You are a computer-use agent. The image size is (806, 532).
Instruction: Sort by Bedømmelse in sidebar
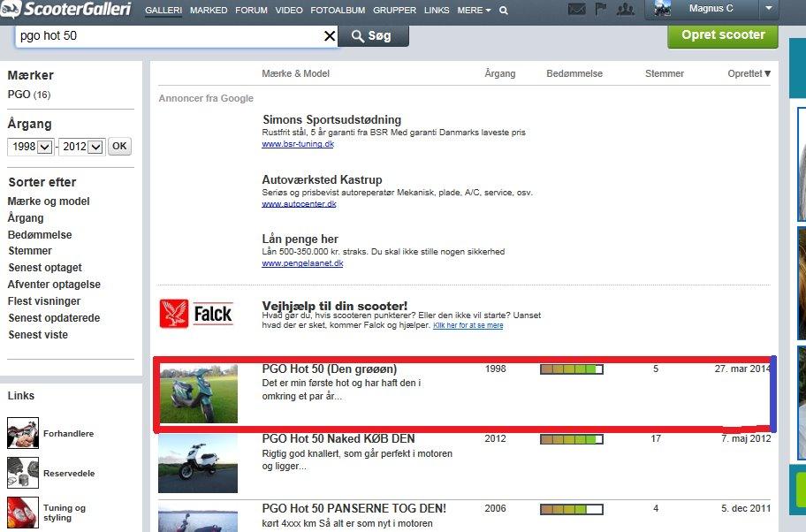(x=40, y=235)
